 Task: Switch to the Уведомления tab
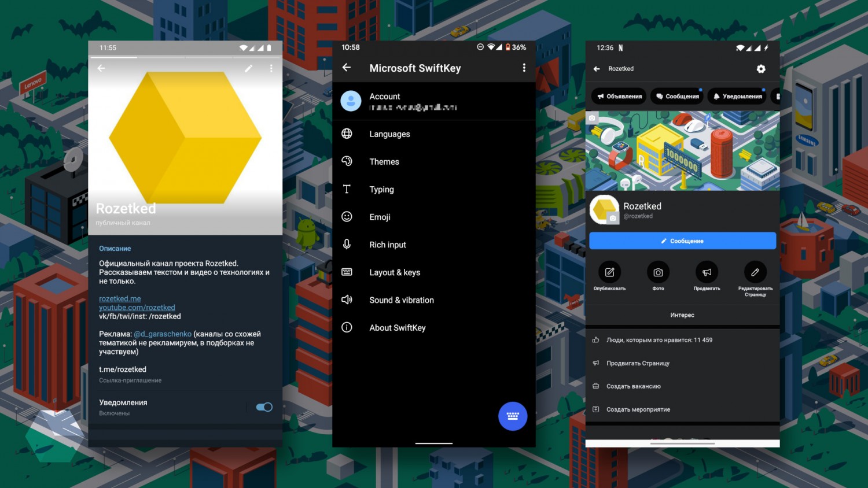[x=737, y=97]
